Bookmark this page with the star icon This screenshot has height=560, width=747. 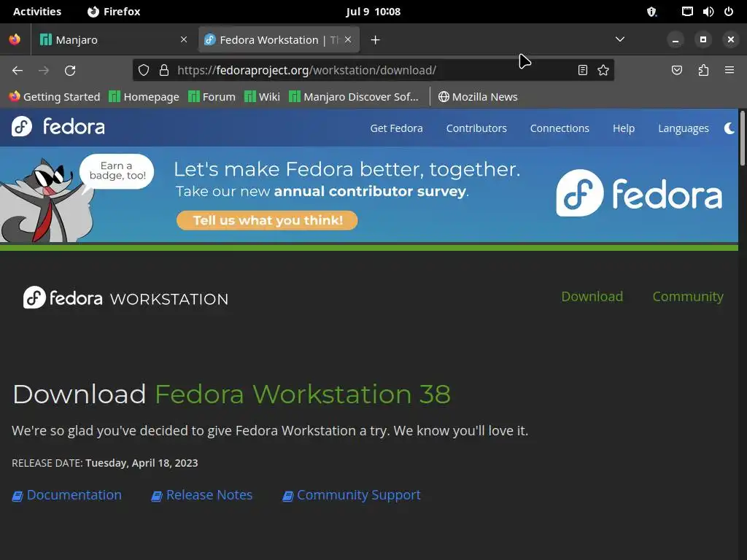603,71
